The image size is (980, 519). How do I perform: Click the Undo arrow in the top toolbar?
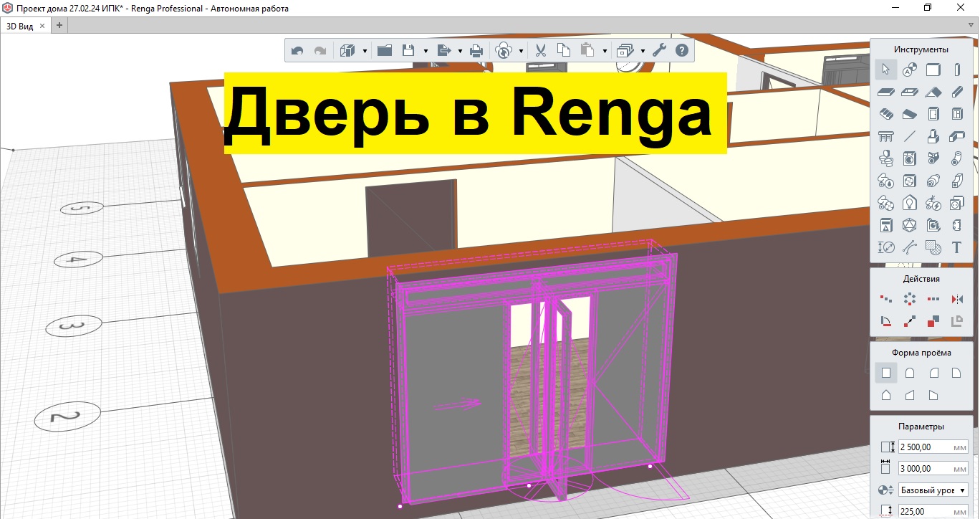pos(298,51)
